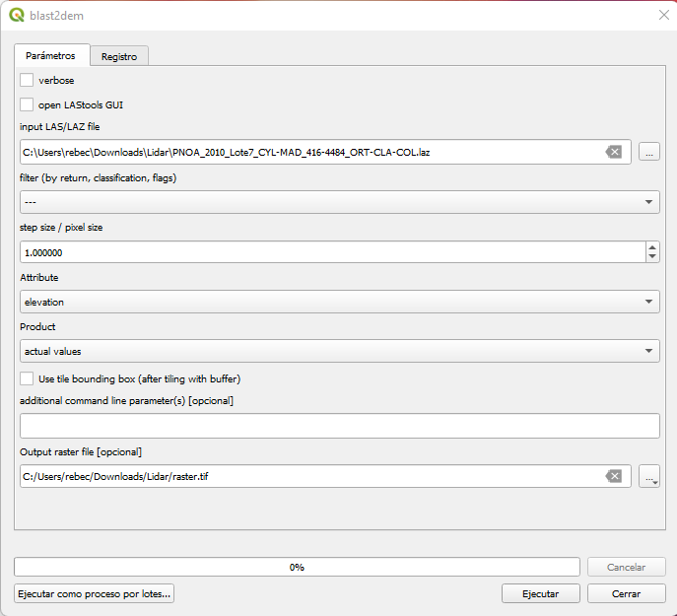
Task: Check Use tile bounding box option
Action: tap(27, 378)
